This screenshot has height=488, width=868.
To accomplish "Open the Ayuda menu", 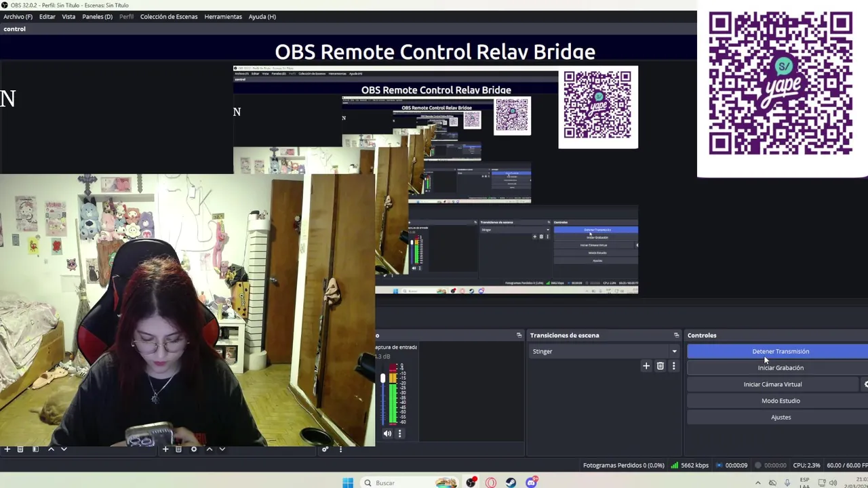I will tap(262, 16).
